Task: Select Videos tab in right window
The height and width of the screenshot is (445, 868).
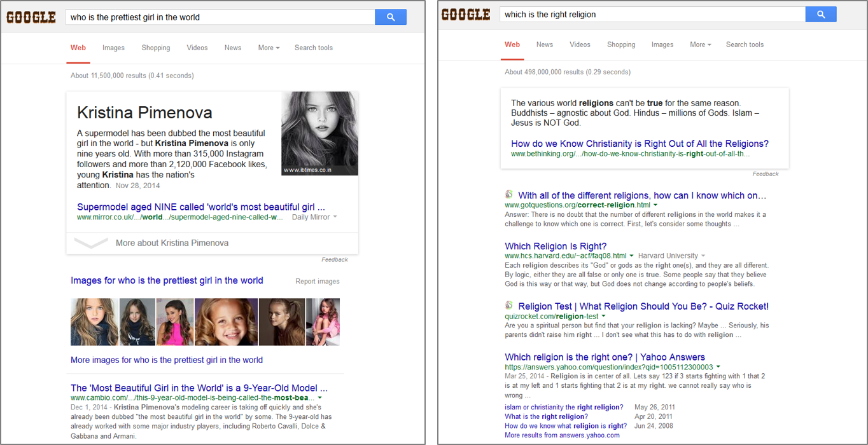Action: point(580,44)
